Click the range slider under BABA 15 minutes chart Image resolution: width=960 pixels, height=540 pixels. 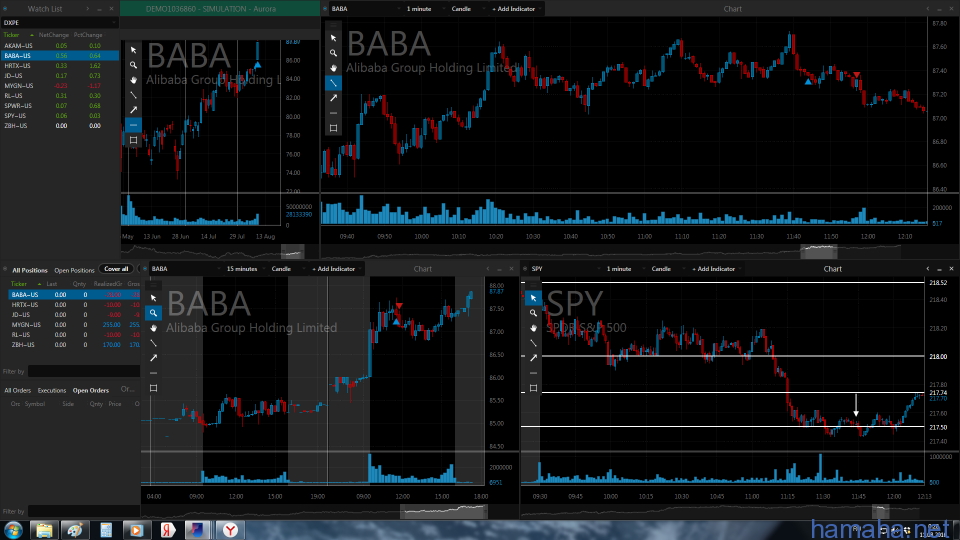point(443,511)
